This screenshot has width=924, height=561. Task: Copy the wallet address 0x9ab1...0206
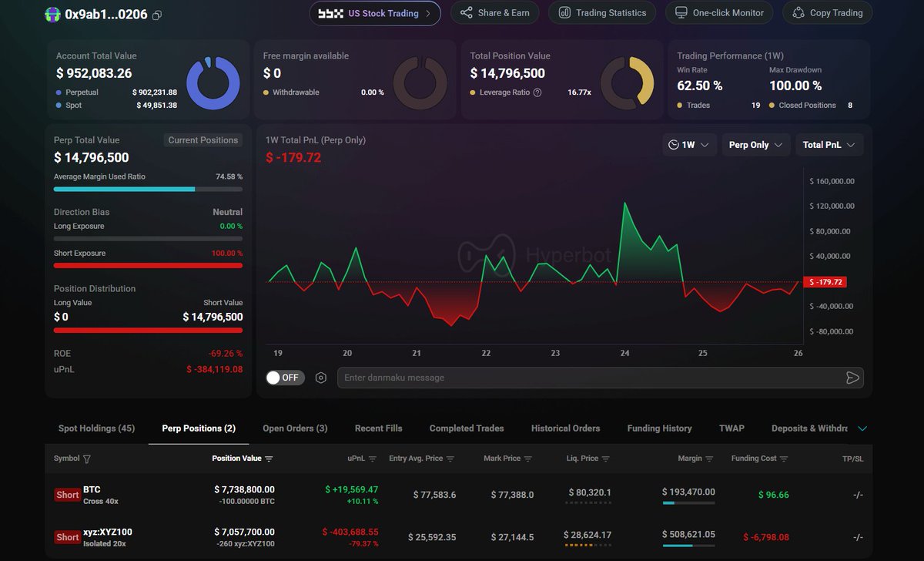coord(157,15)
